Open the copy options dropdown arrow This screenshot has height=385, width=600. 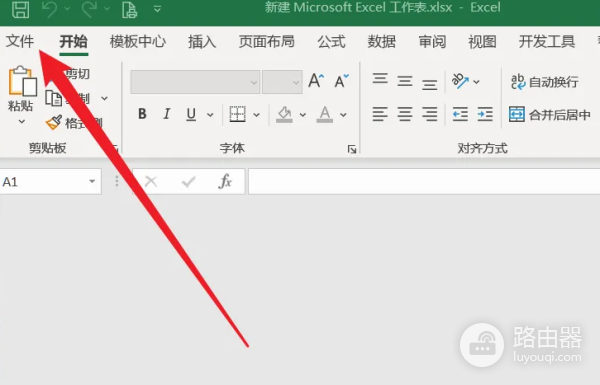tap(104, 99)
